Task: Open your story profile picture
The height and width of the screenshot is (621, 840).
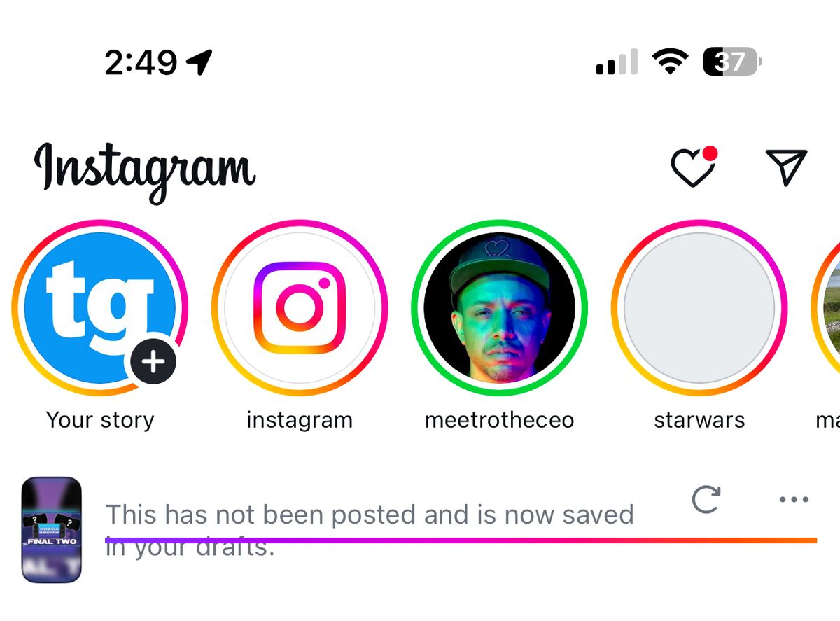Action: (91, 301)
